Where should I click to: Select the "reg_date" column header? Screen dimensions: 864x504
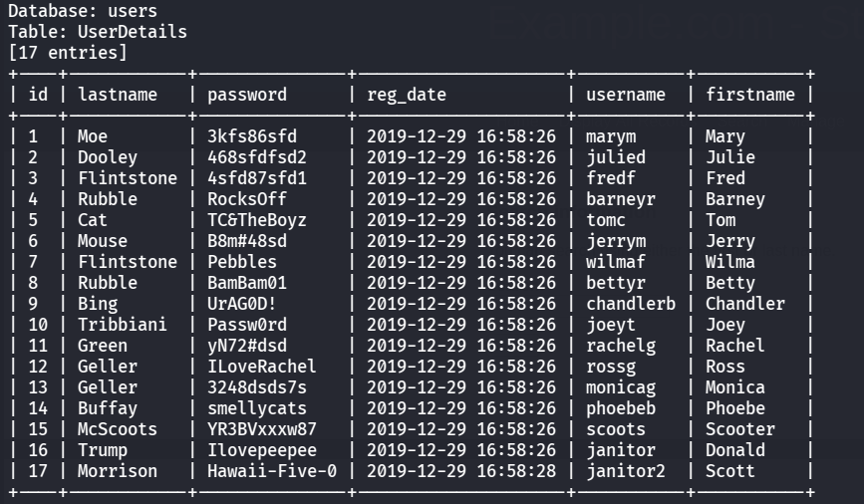point(407,95)
